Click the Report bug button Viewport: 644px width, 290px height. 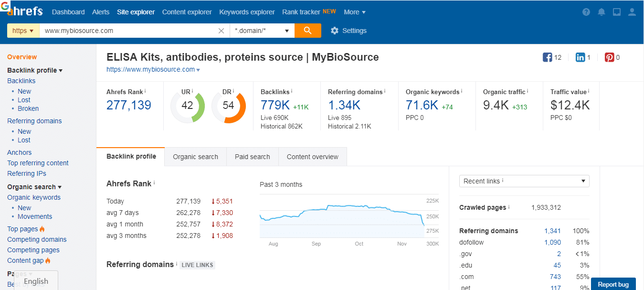[613, 284]
